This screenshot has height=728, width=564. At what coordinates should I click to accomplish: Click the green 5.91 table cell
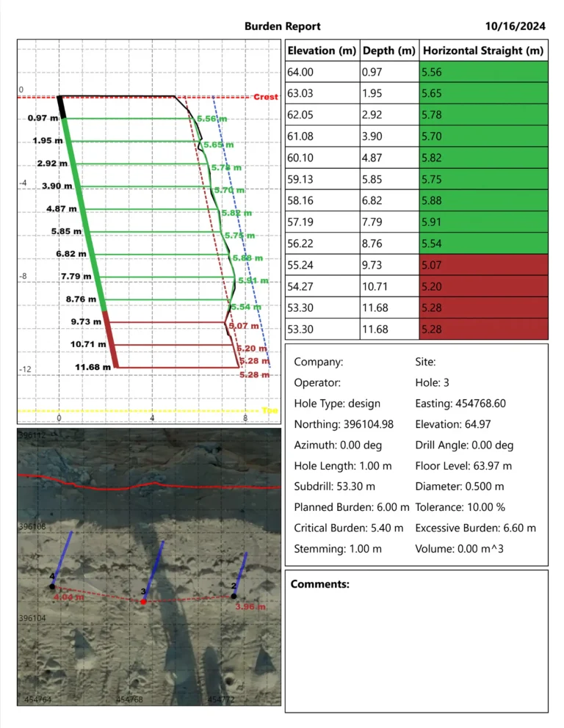tap(484, 222)
